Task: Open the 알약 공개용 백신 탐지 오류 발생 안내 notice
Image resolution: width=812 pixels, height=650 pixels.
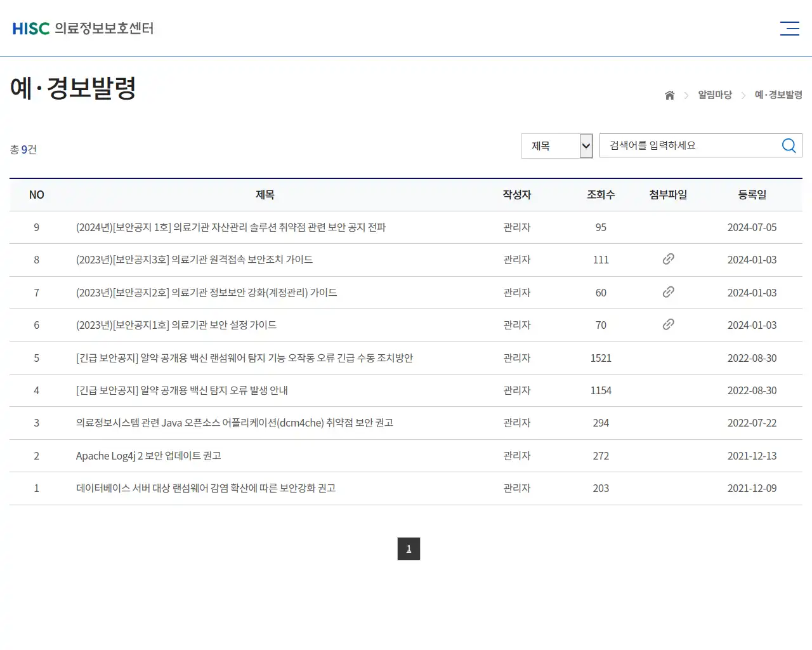Action: click(x=181, y=390)
